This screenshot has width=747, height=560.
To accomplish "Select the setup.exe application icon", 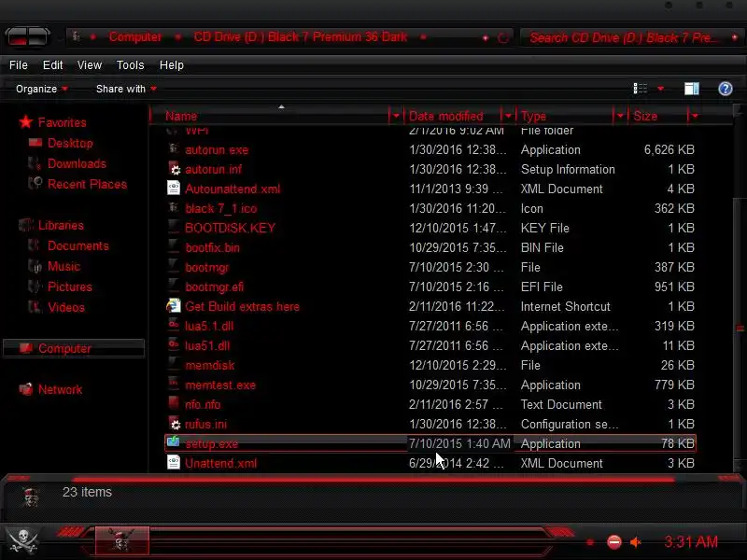I will pyautogui.click(x=174, y=442).
